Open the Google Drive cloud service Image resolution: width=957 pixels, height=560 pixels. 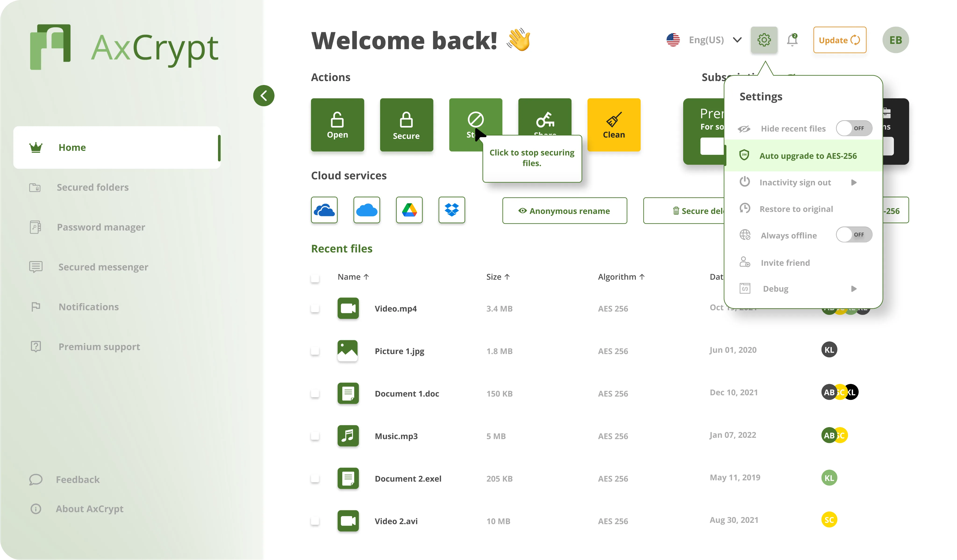[x=409, y=210]
